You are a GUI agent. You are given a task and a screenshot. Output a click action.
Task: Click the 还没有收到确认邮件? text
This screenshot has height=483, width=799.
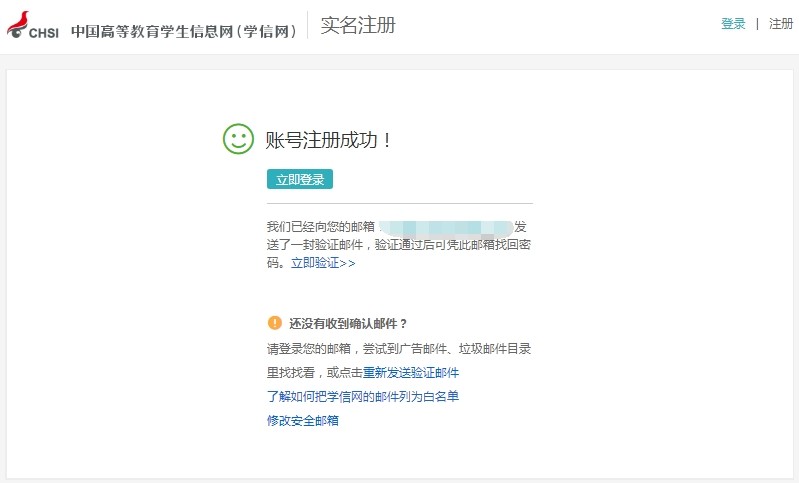pyautogui.click(x=349, y=323)
